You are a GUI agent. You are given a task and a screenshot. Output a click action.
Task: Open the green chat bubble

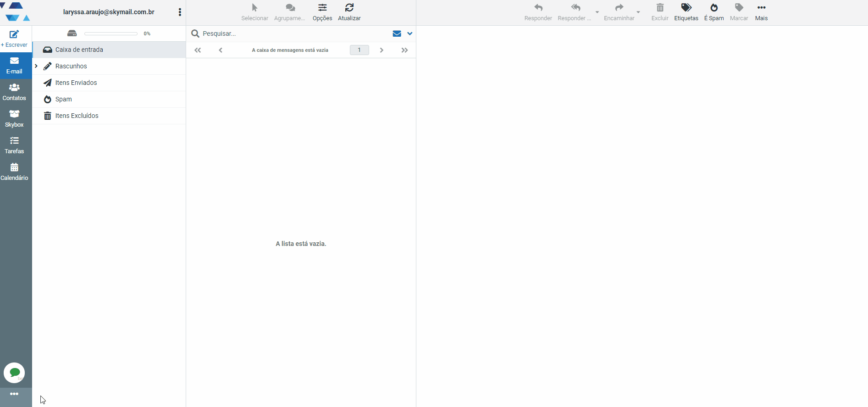tap(14, 373)
